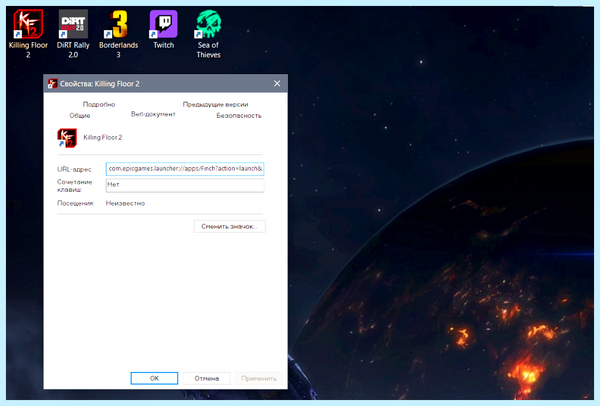
Task: Click the URL-адрес label
Action: coord(74,169)
